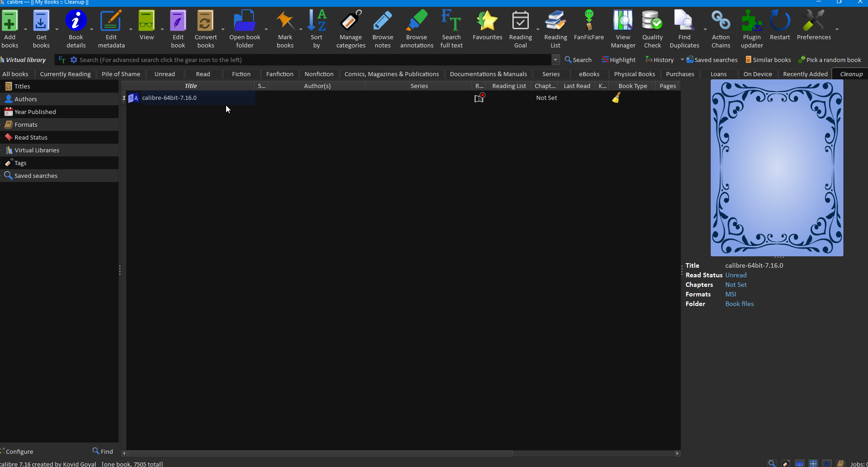The width and height of the screenshot is (868, 467).
Task: Toggle Highlight search results mode
Action: (618, 60)
